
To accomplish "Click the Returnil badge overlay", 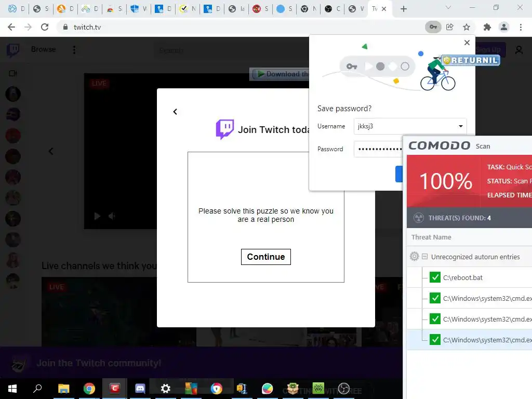I will pyautogui.click(x=471, y=60).
